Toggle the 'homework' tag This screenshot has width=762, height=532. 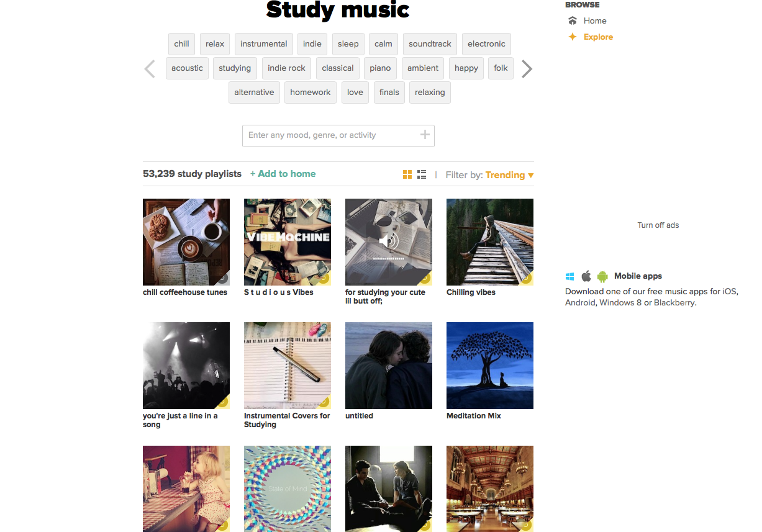point(311,92)
